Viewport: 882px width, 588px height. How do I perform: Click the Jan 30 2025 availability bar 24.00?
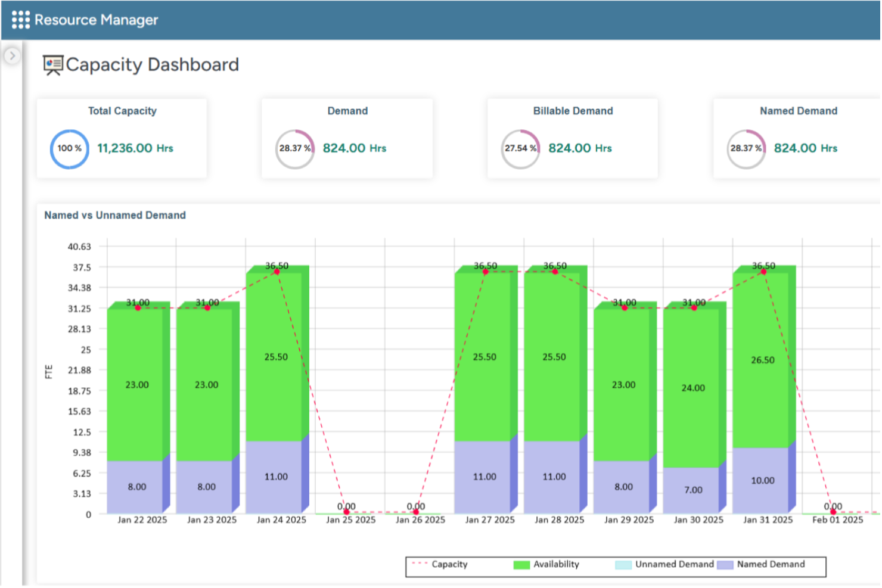(x=691, y=388)
